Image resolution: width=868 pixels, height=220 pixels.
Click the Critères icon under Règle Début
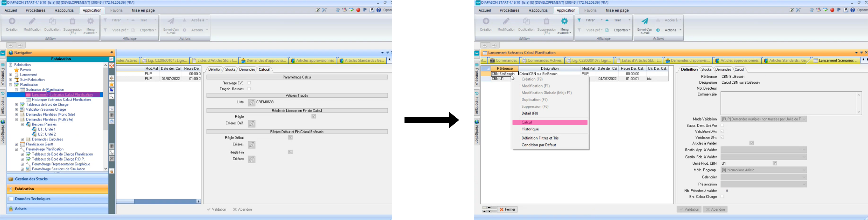click(252, 145)
